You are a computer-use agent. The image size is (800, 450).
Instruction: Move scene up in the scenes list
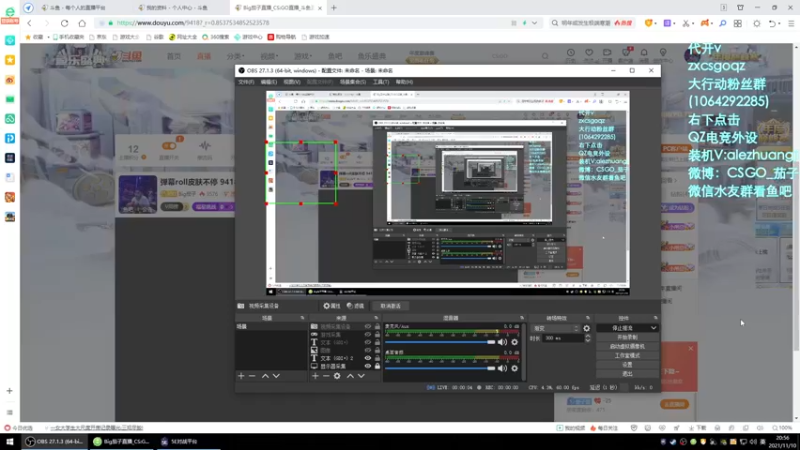265,376
